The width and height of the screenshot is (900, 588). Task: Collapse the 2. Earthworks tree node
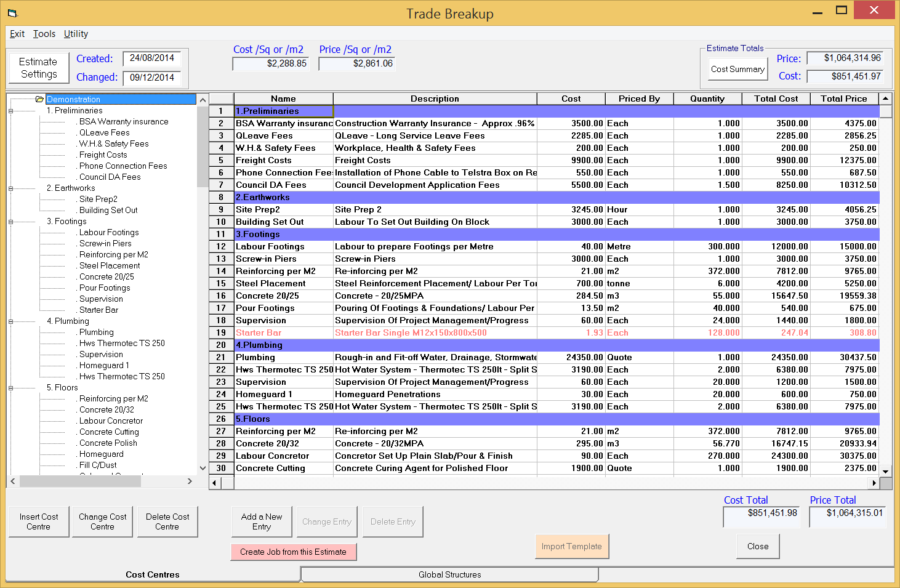[x=10, y=188]
